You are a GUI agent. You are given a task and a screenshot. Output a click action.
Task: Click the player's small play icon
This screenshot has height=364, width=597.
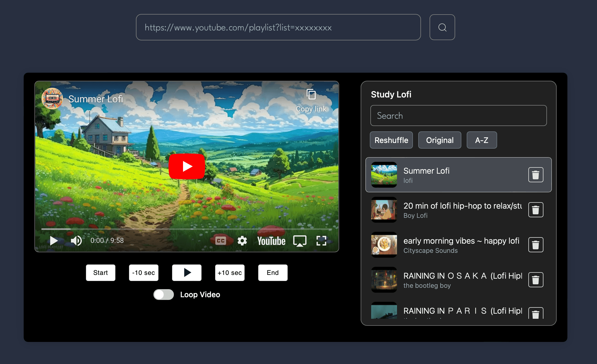(x=54, y=240)
